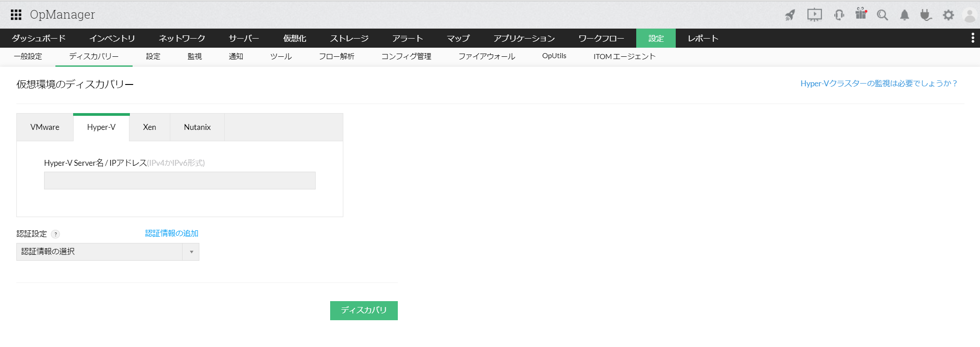
Task: Go to the ツール sub-tab
Action: (281, 56)
